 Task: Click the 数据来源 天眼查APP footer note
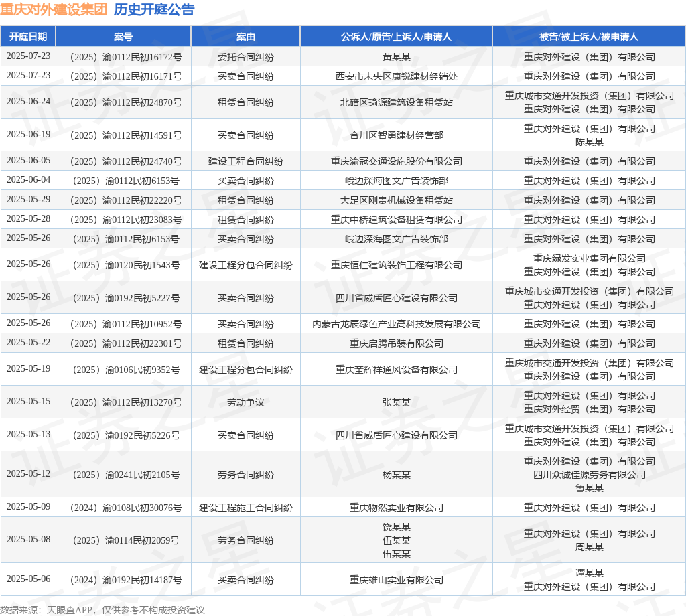point(102,610)
